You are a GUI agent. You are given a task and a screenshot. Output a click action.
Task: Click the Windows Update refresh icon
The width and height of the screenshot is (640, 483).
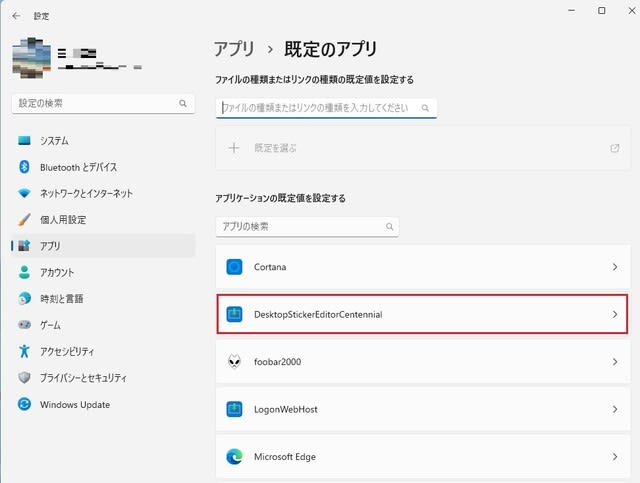click(x=24, y=404)
